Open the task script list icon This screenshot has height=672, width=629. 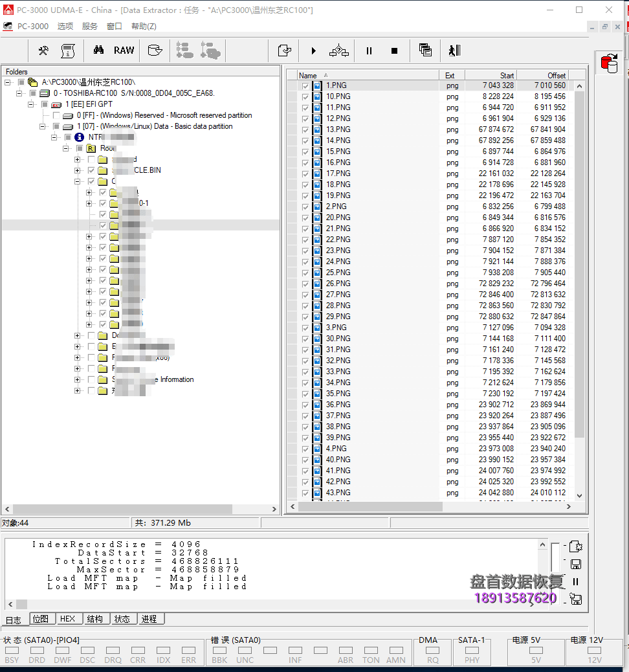pyautogui.click(x=68, y=50)
